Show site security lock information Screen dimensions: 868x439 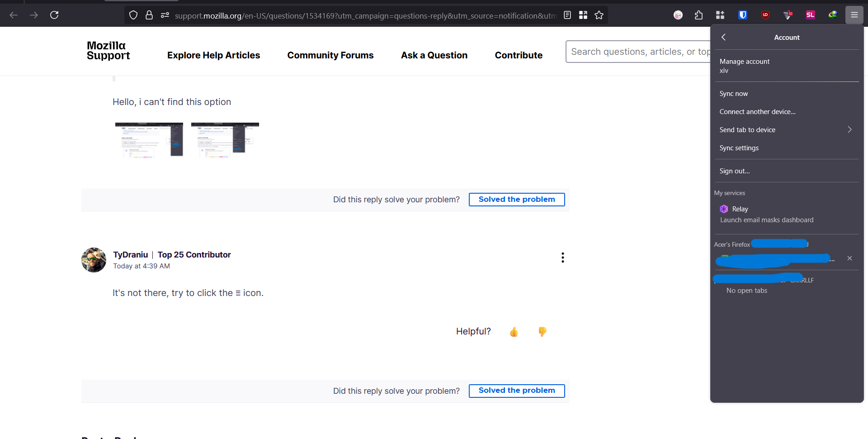coord(149,15)
